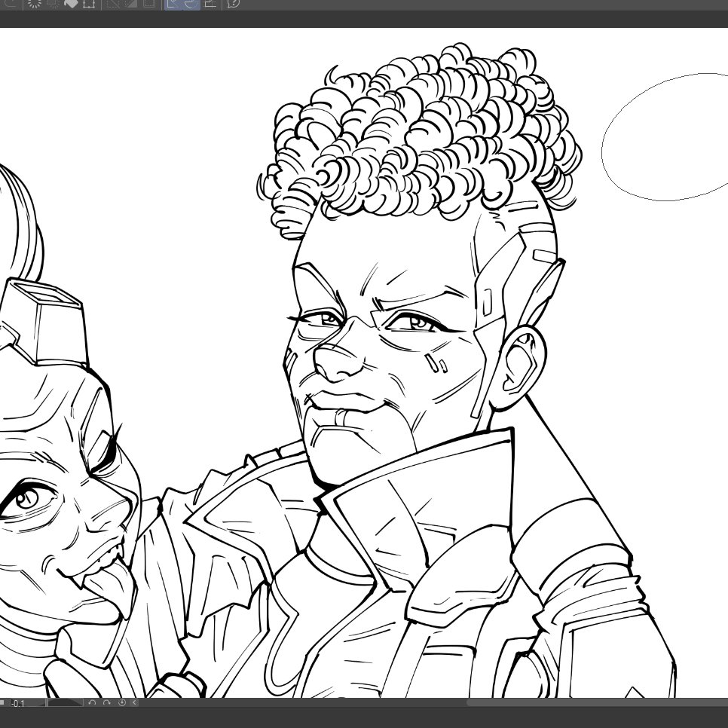Reset canvas rotation with circular reset icon
The height and width of the screenshot is (728, 728).
[x=122, y=702]
